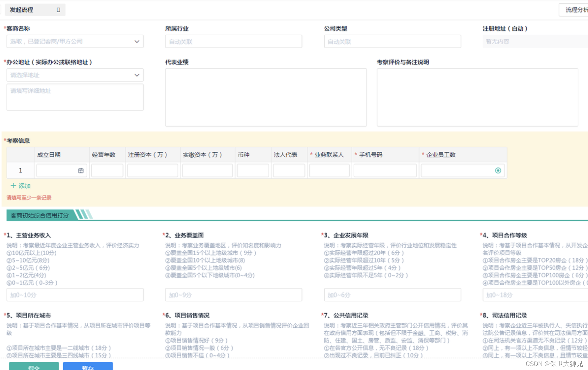Switch to the 发起流程 tab
588x370 pixels.
35,10
